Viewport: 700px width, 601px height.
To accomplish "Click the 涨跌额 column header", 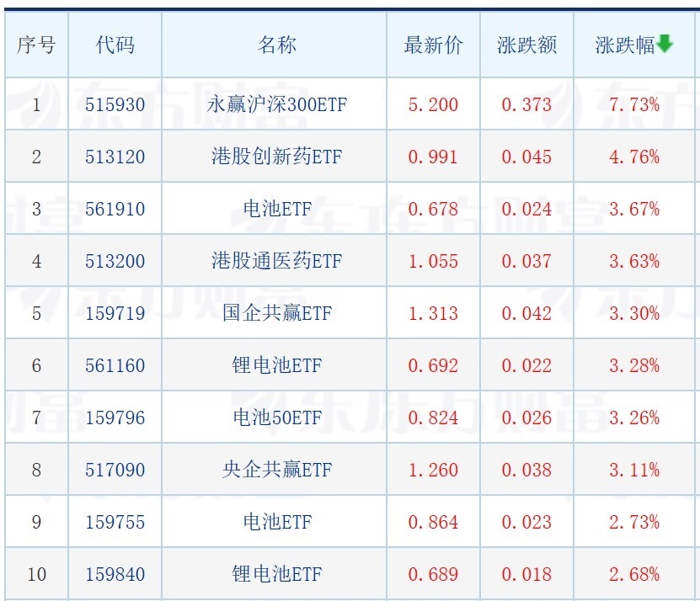I will (x=526, y=45).
